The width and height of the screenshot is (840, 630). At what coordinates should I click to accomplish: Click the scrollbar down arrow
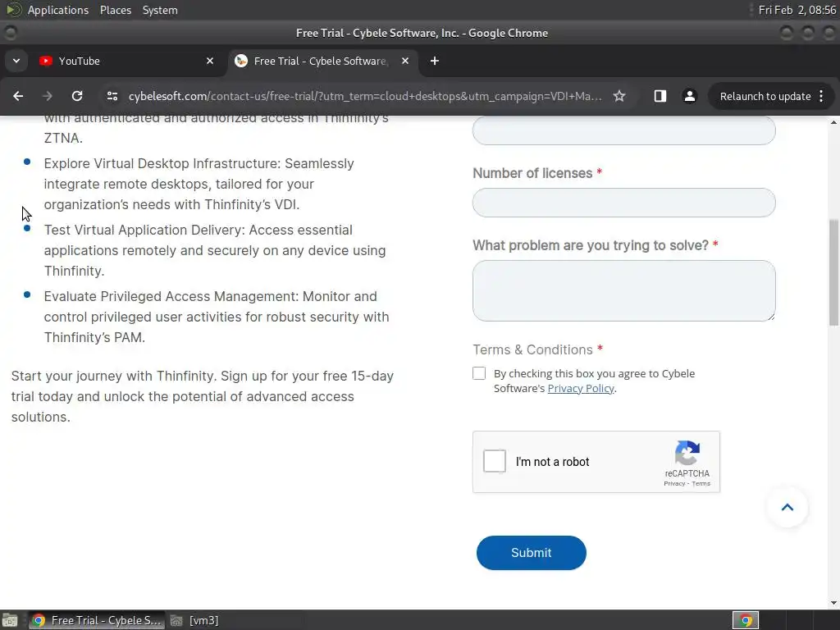click(x=833, y=603)
